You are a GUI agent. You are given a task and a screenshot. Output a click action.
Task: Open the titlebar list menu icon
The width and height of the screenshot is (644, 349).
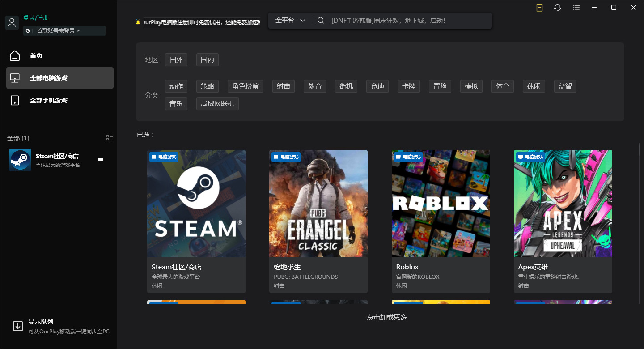[x=576, y=8]
